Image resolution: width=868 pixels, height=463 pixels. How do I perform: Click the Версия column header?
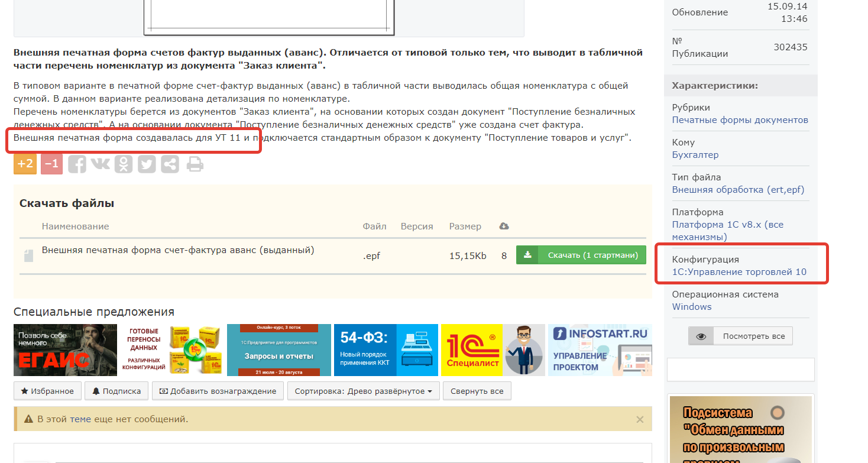(417, 226)
